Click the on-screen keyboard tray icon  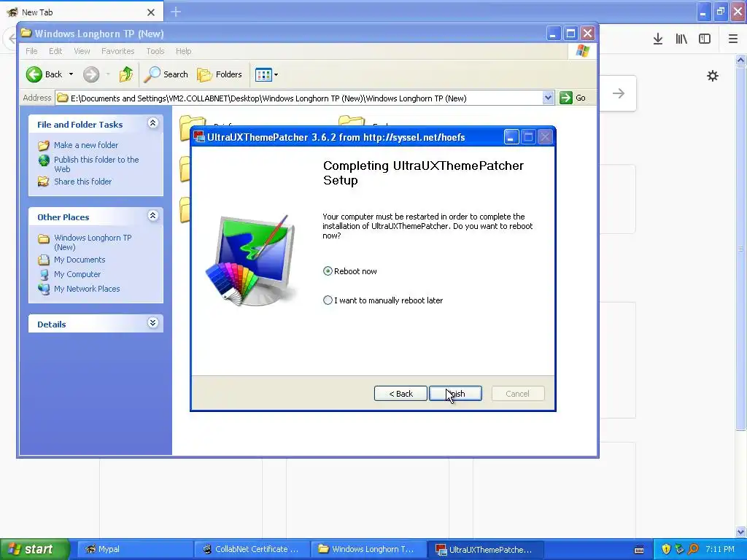(639, 550)
